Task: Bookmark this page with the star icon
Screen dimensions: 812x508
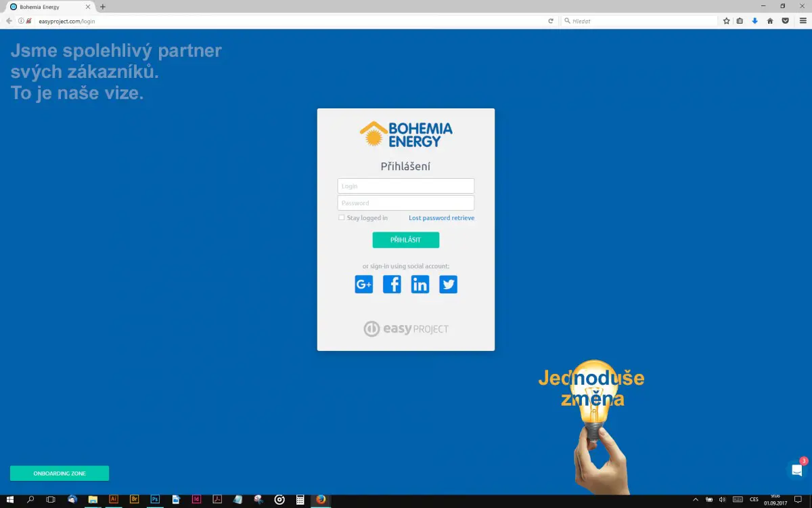Action: click(726, 21)
